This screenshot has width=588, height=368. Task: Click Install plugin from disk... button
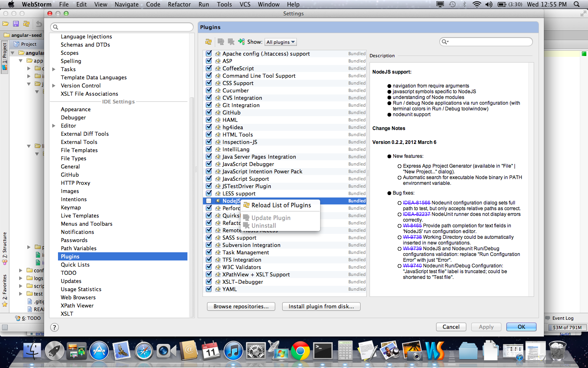coord(321,306)
